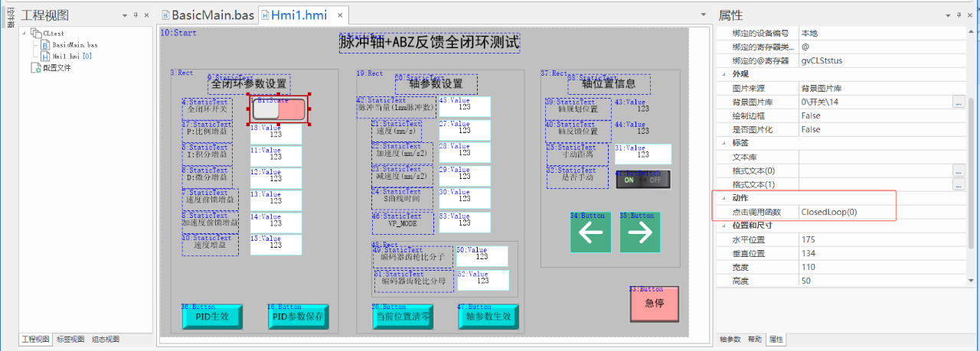Select the 全闭环参数设置 heading label

pos(249,83)
